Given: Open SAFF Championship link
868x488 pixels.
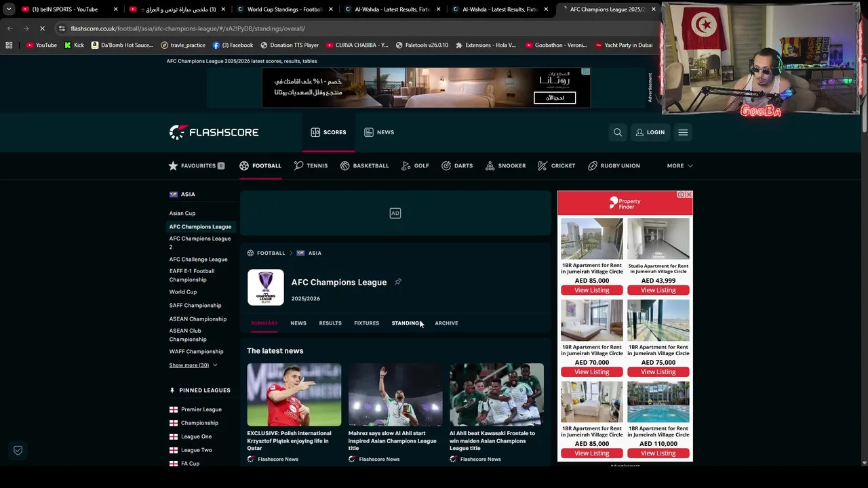Looking at the screenshot, I should [x=195, y=306].
